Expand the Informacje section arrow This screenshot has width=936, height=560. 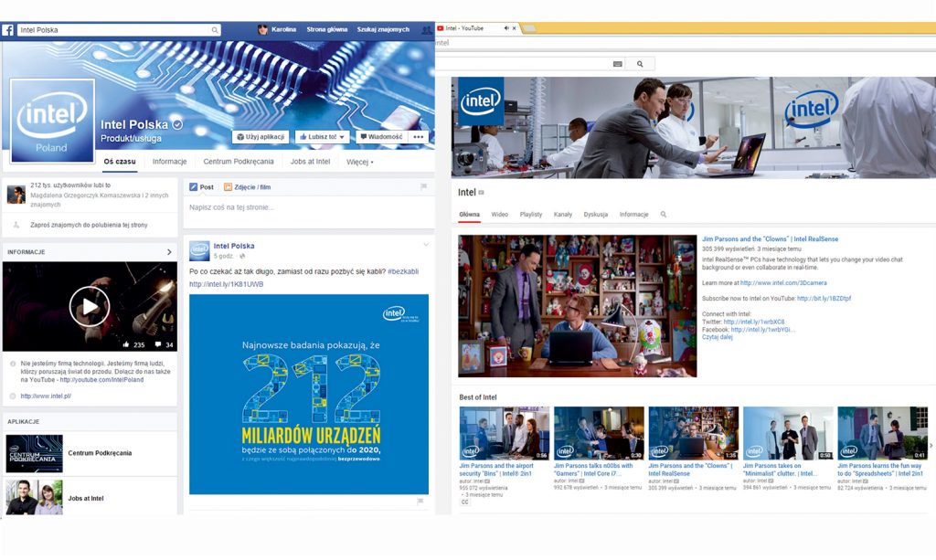[x=169, y=252]
